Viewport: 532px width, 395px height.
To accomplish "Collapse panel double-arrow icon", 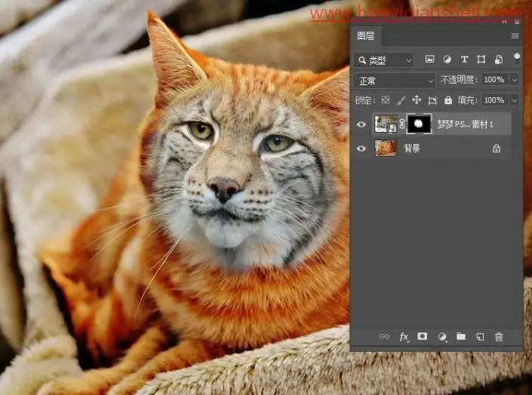I will pyautogui.click(x=504, y=22).
